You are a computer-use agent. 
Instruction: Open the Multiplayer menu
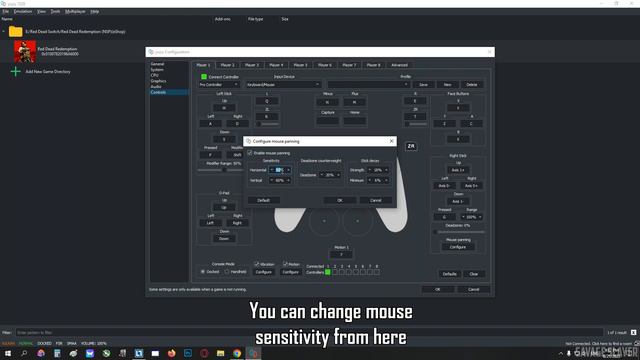click(x=75, y=11)
